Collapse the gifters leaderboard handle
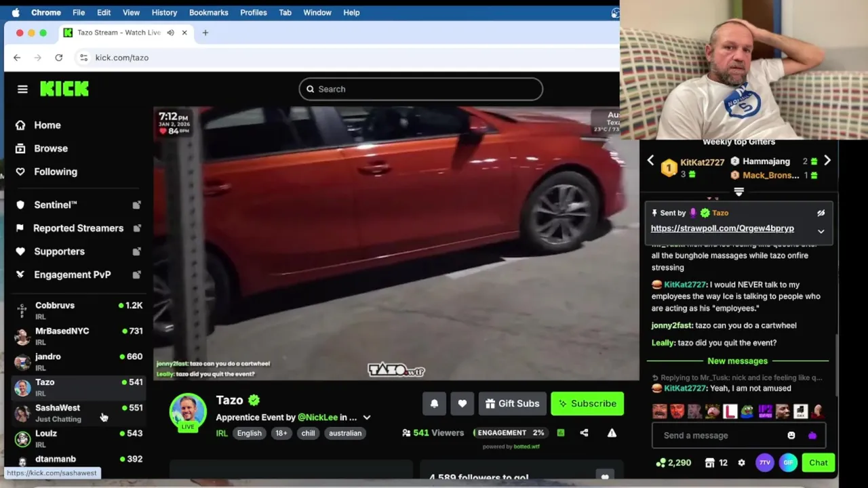The height and width of the screenshot is (488, 868). [x=739, y=192]
